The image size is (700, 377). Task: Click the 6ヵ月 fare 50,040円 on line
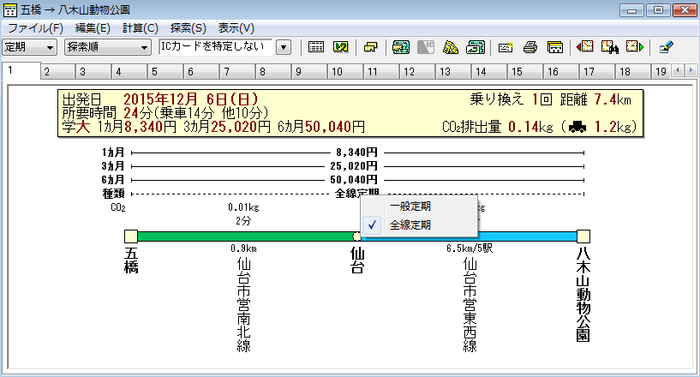pos(354,180)
